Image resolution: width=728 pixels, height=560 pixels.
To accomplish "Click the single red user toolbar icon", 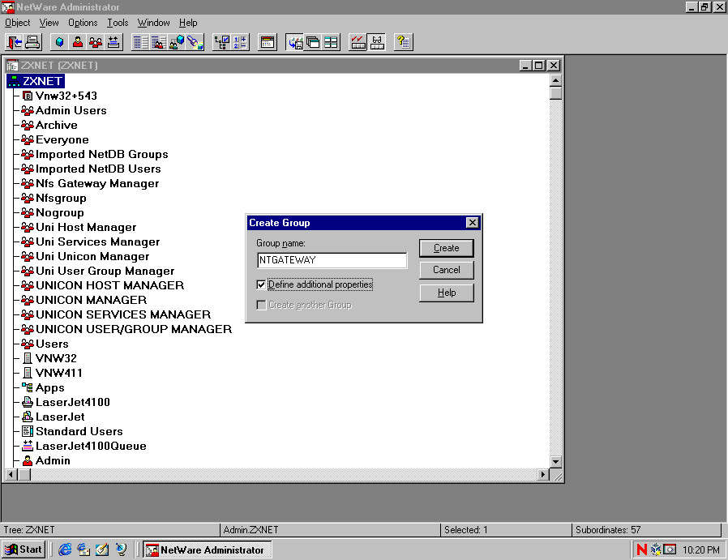I will (x=78, y=42).
